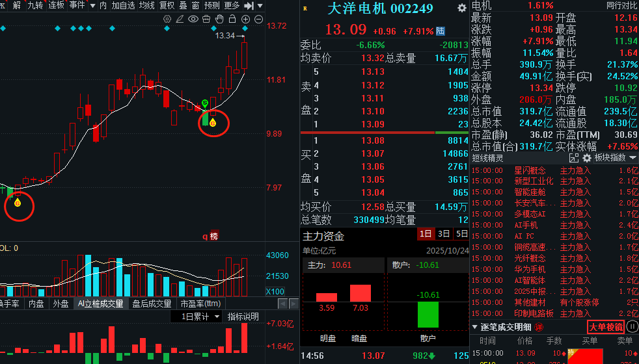Switch to 市盈率(ttm) tab
The width and height of the screenshot is (639, 364).
coord(201,304)
